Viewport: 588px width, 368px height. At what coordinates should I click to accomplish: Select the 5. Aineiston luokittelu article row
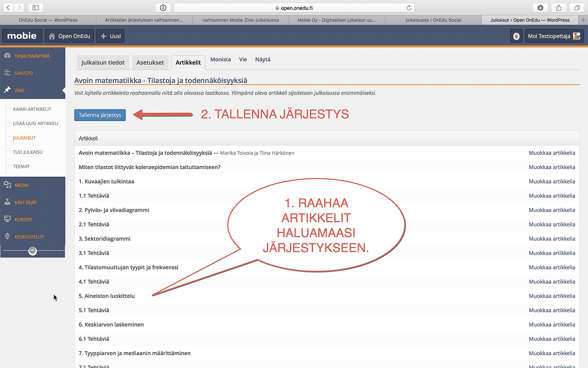[107, 296]
